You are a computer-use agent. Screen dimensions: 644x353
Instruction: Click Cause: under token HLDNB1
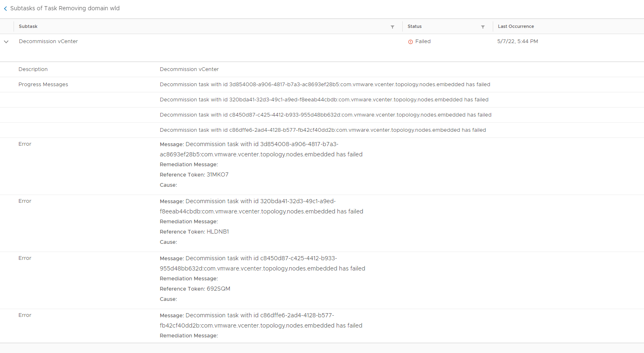coord(169,242)
